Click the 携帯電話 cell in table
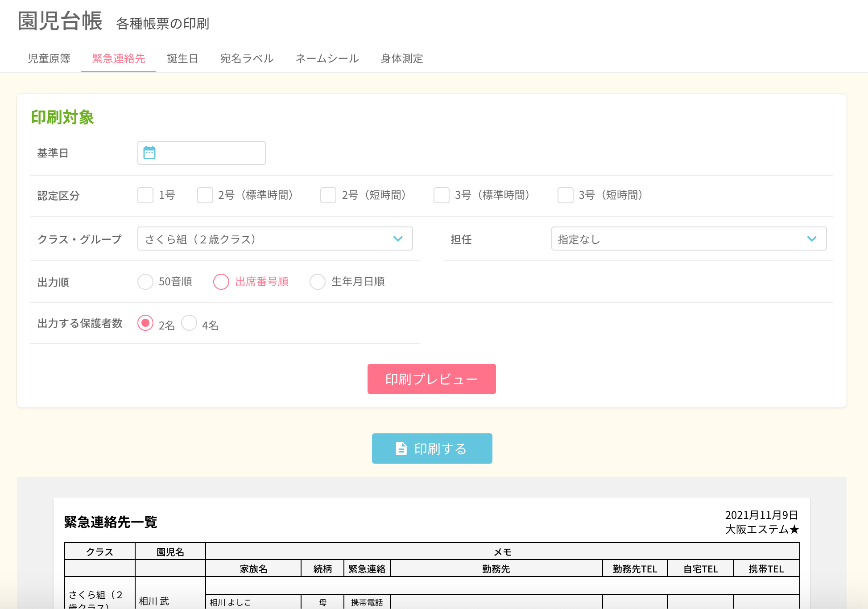Viewport: 868px width, 609px height. pos(367,602)
